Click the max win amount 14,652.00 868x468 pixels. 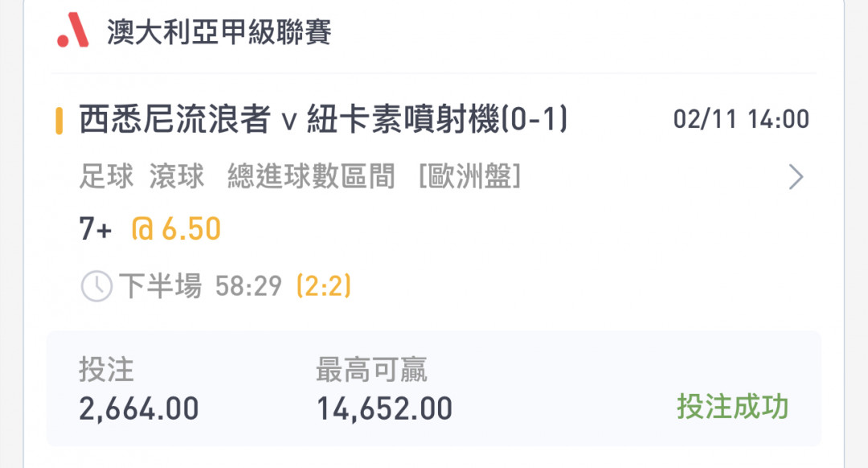point(385,408)
